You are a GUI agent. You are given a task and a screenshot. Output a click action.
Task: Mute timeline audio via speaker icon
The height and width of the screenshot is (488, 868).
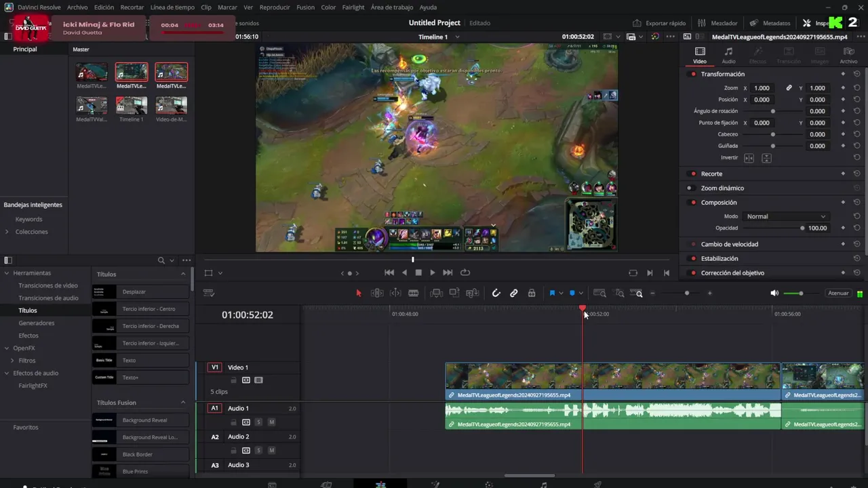tap(774, 293)
